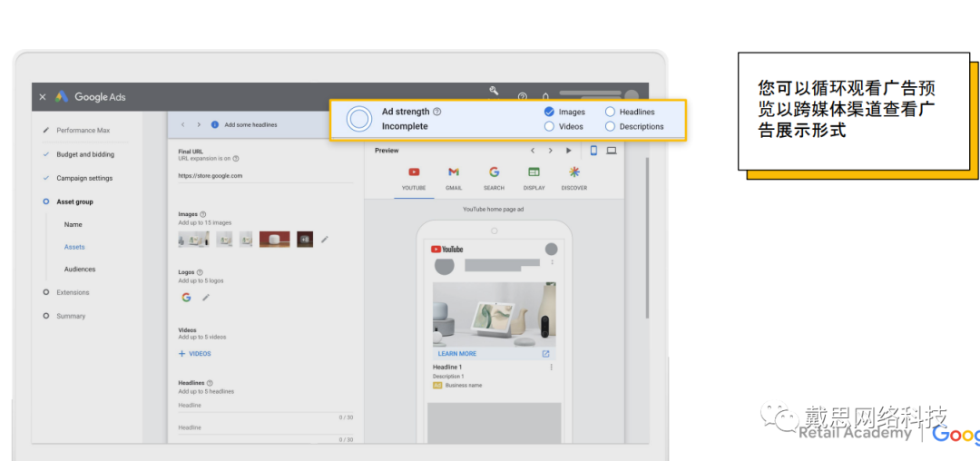The height and width of the screenshot is (461, 980).
Task: Select the Display preview tab
Action: (x=534, y=180)
